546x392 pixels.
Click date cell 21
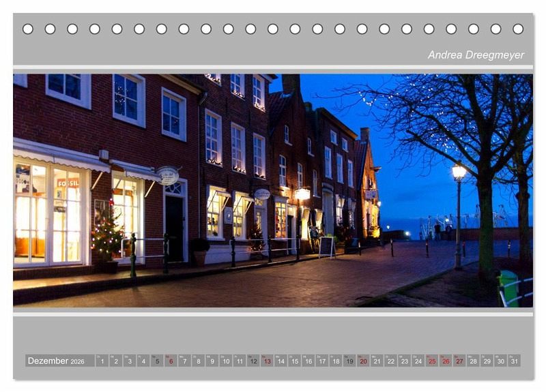377,361
